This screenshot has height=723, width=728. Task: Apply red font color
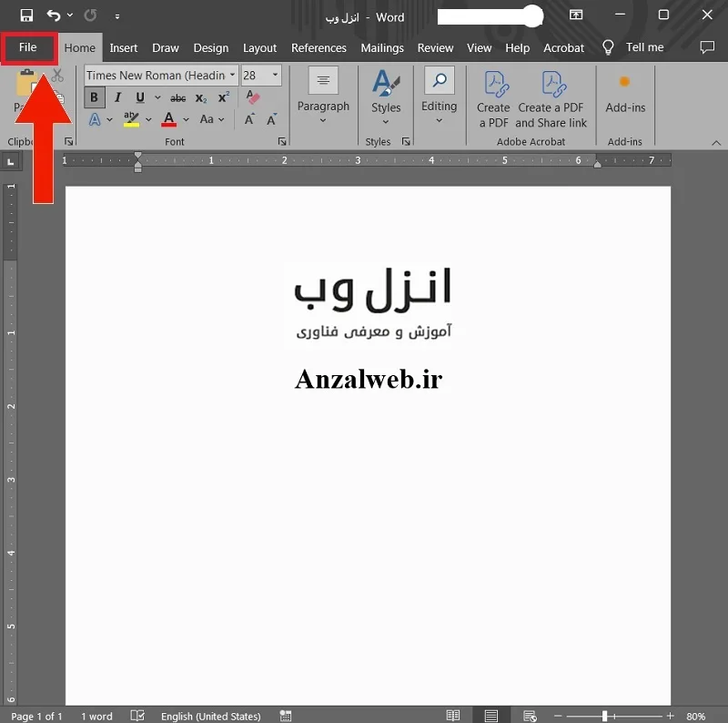tap(169, 119)
